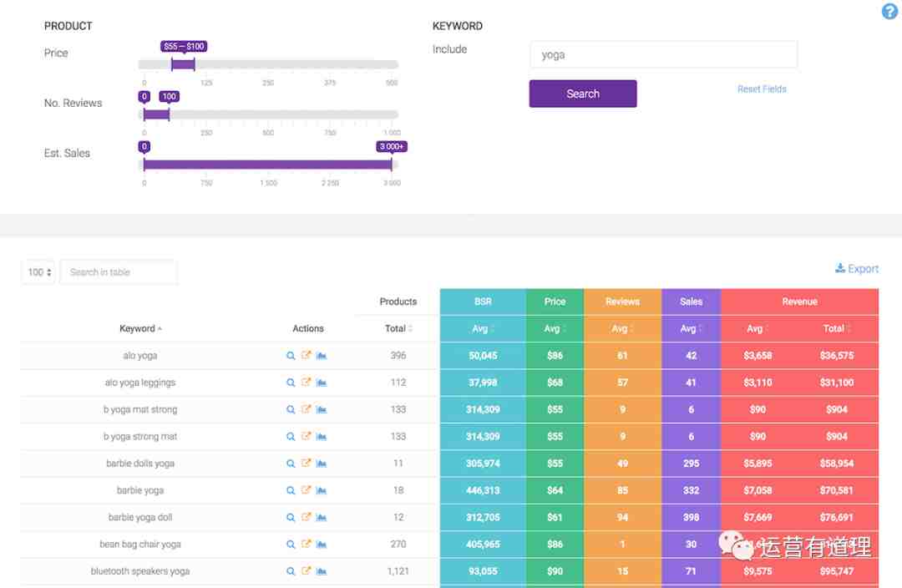View chart icon for alo yoga
The image size is (902, 588).
322,356
